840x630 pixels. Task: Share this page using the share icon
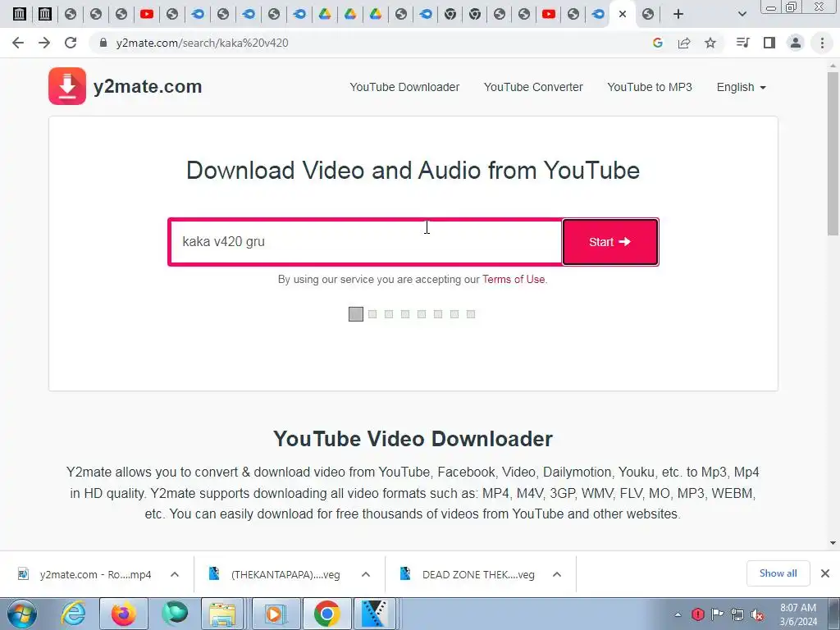[x=683, y=43]
